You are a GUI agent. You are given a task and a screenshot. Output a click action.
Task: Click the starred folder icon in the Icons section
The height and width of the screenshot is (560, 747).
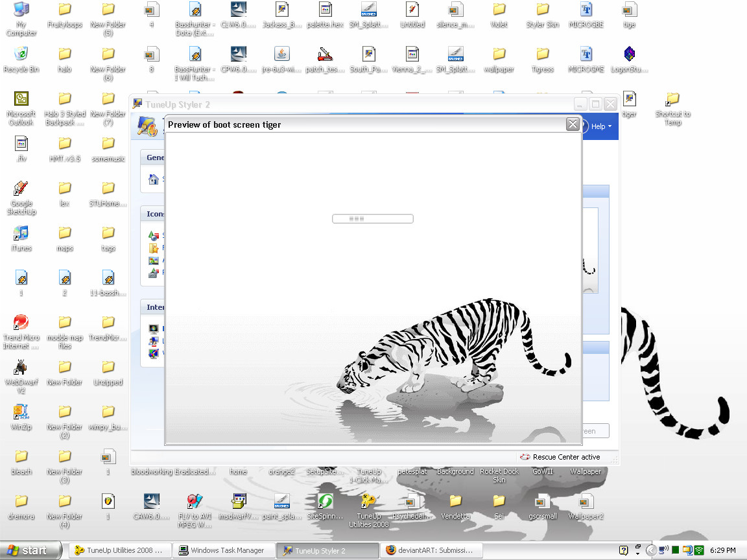[x=154, y=247]
